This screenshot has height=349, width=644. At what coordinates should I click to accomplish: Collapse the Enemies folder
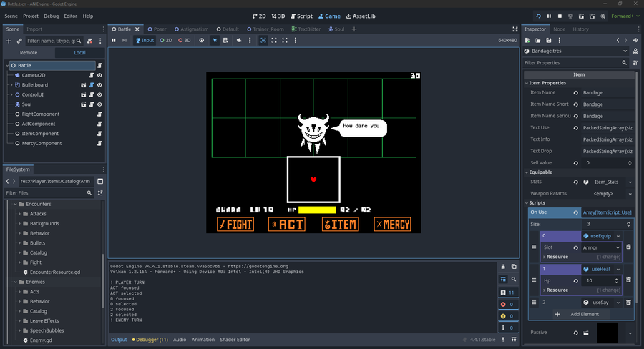[x=16, y=282]
